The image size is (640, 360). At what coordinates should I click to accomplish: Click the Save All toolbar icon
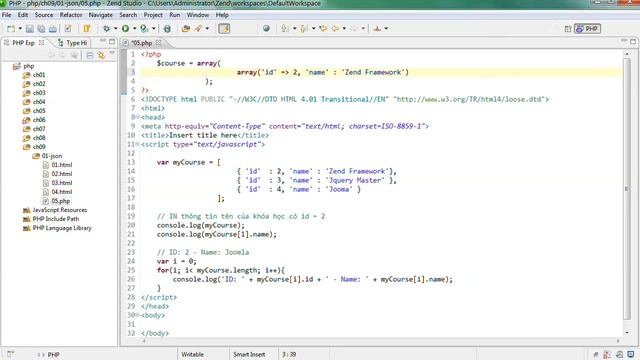coord(41,29)
